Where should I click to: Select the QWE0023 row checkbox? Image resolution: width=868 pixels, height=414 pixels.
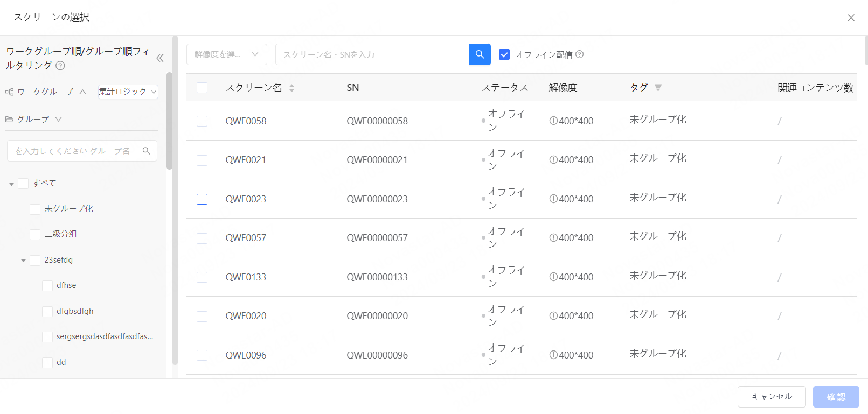[x=202, y=199]
